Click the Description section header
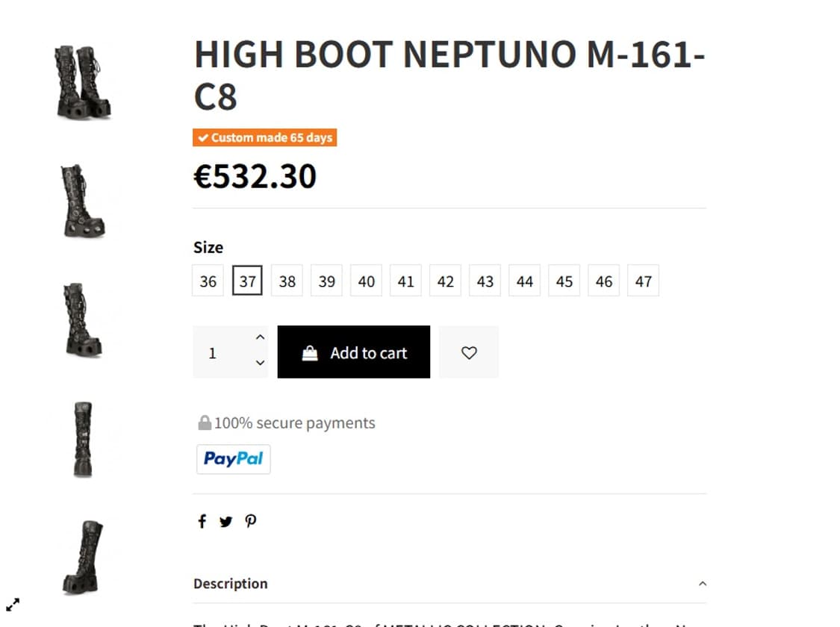840x627 pixels. pyautogui.click(x=231, y=584)
